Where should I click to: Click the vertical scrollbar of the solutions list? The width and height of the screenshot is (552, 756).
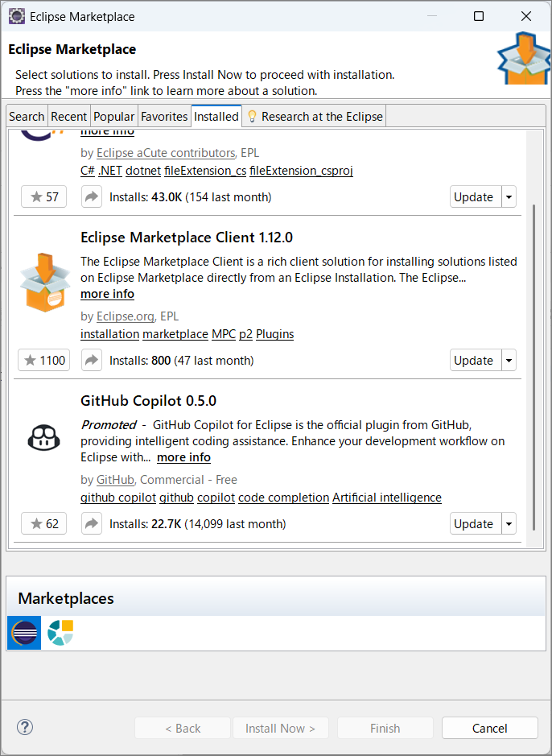[x=533, y=366]
